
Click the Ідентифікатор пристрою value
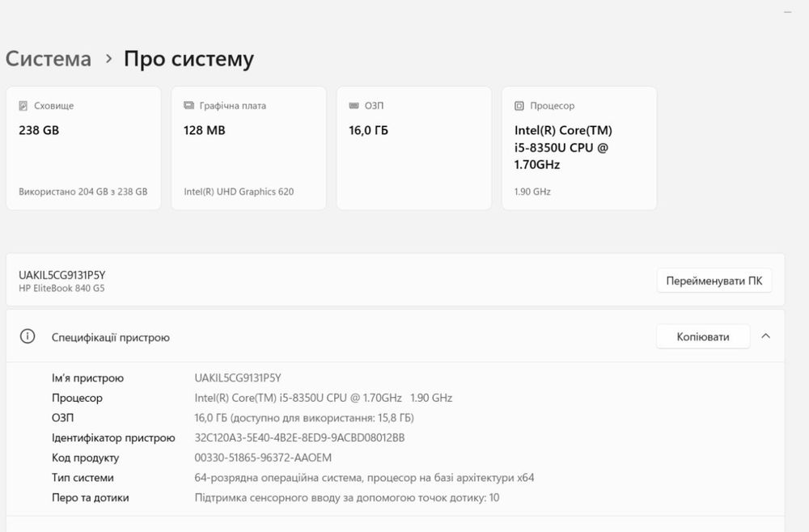pos(299,437)
